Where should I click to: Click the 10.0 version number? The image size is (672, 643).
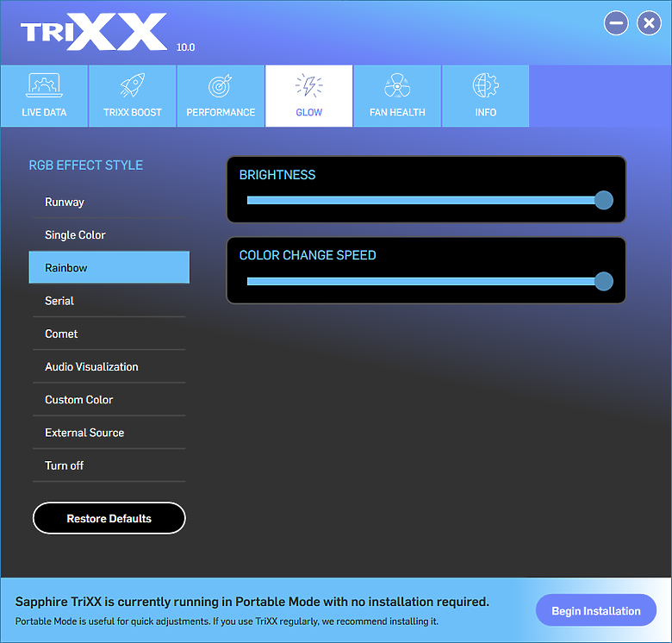point(185,47)
